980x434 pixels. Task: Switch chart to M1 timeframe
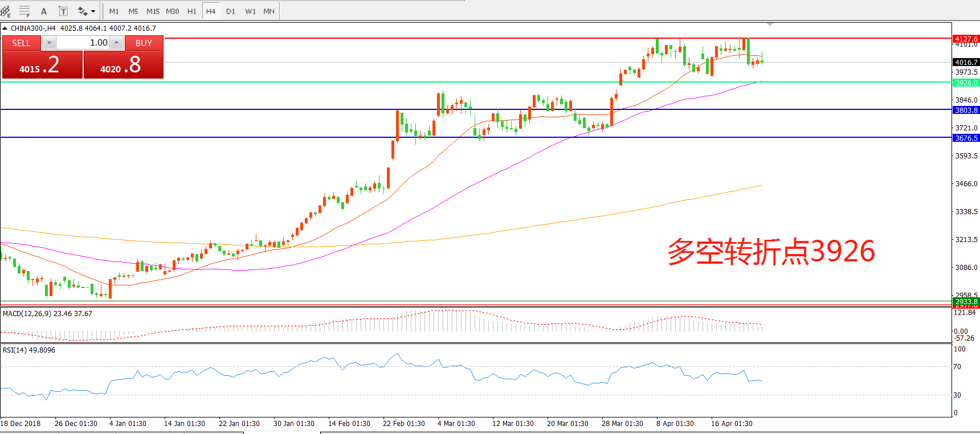tap(114, 11)
